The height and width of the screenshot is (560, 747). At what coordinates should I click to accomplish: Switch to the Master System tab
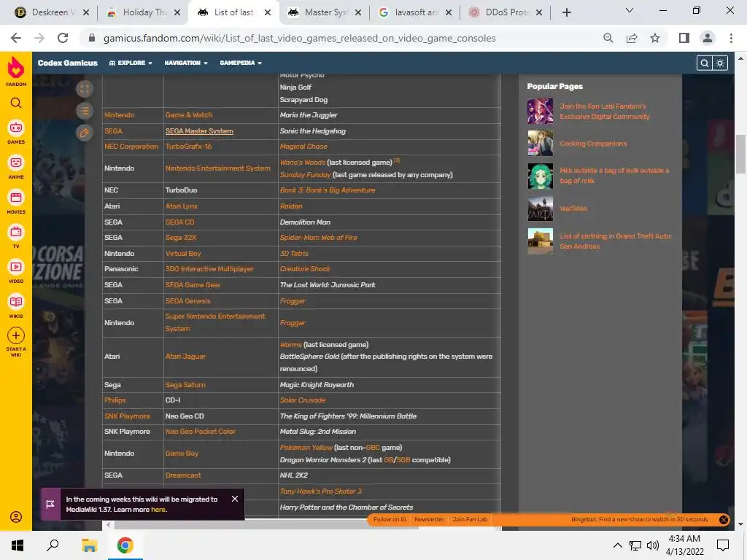[x=326, y=12]
